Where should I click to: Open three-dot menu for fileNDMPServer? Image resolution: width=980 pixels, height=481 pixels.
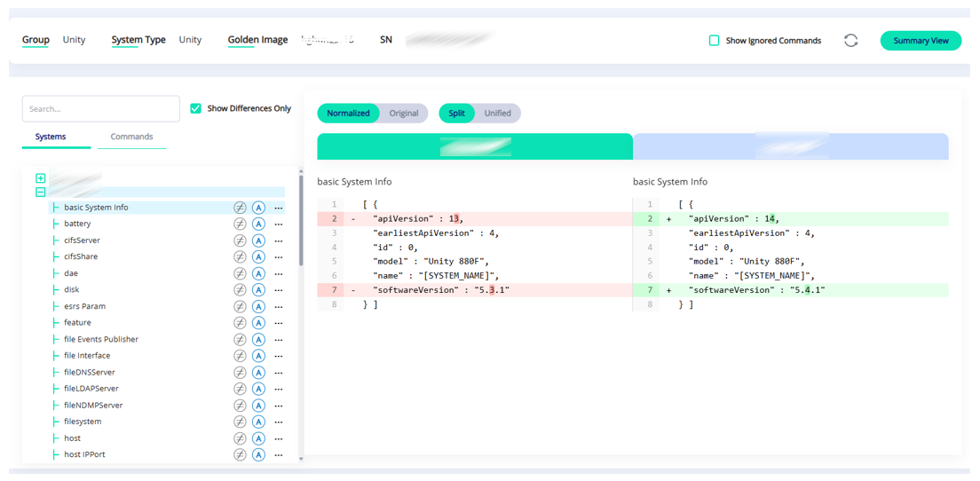click(279, 405)
